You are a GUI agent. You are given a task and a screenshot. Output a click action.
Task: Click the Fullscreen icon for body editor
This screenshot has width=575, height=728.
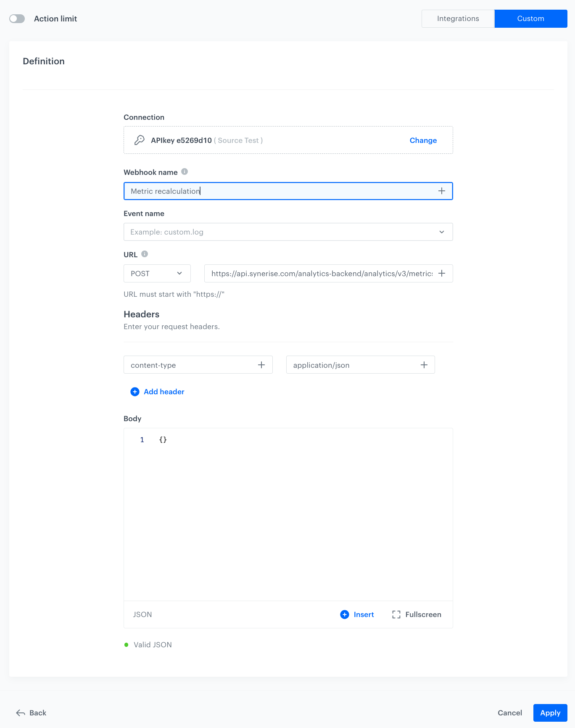click(x=396, y=615)
